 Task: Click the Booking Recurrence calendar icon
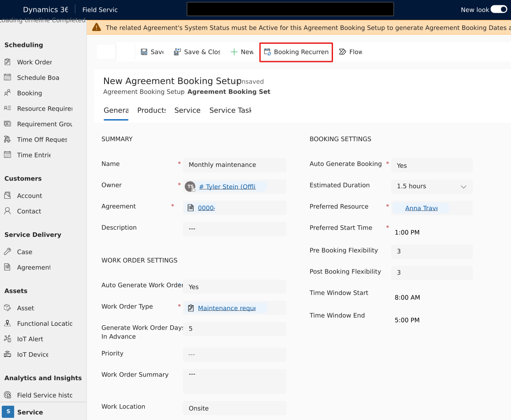267,52
